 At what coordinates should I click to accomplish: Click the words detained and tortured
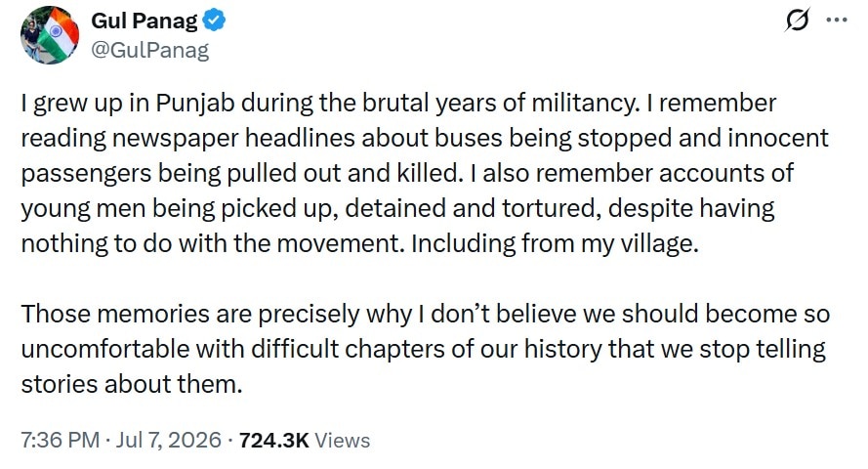pyautogui.click(x=474, y=209)
